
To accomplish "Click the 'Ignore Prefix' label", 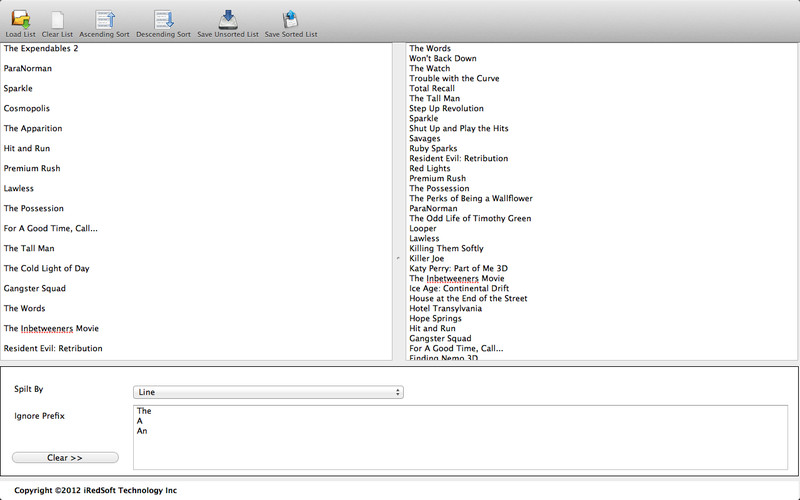I will click(39, 416).
